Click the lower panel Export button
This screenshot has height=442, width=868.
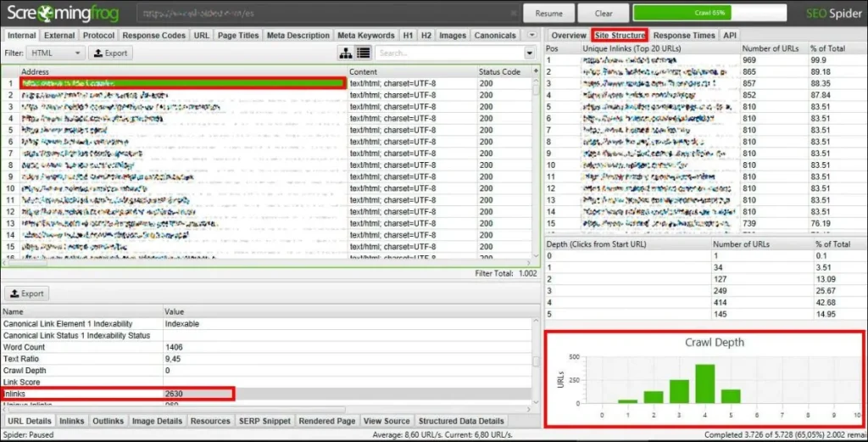[x=26, y=294]
